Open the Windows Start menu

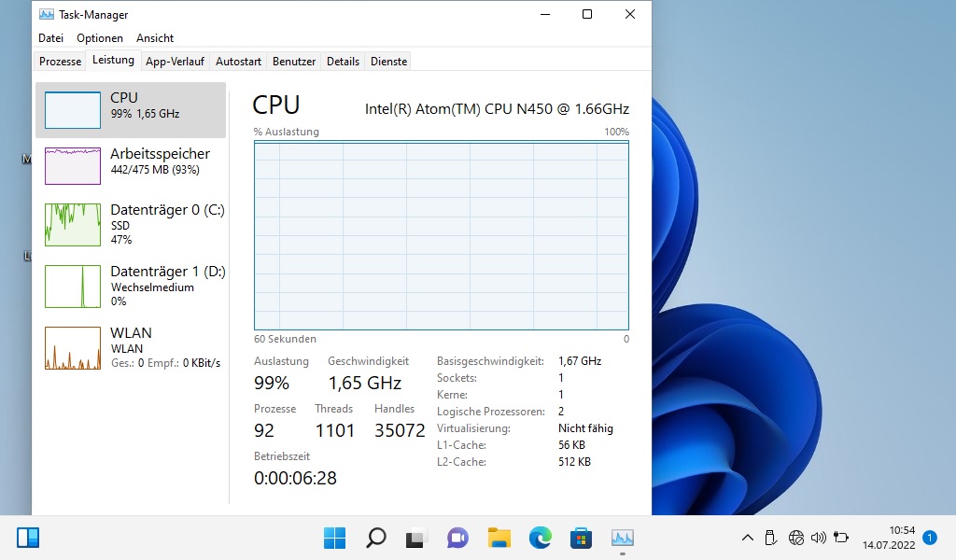(334, 538)
